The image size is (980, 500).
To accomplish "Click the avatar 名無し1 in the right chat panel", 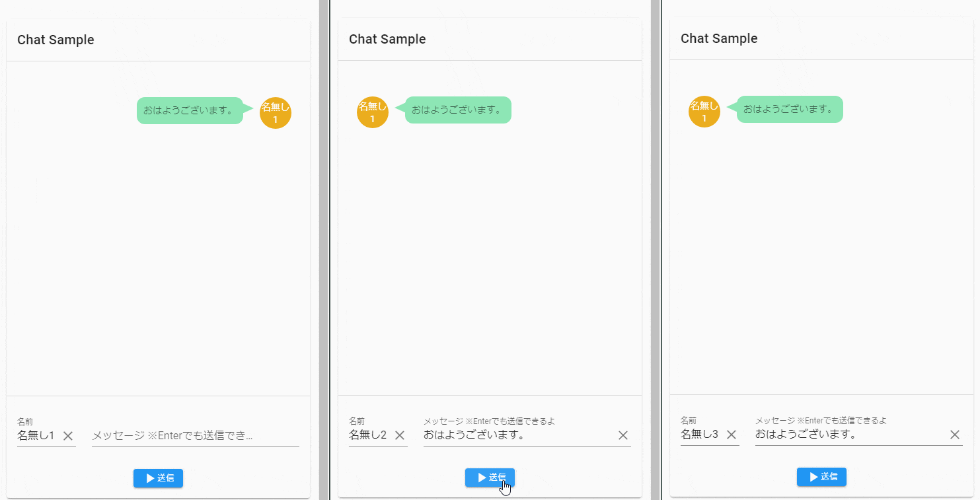I will pyautogui.click(x=704, y=112).
